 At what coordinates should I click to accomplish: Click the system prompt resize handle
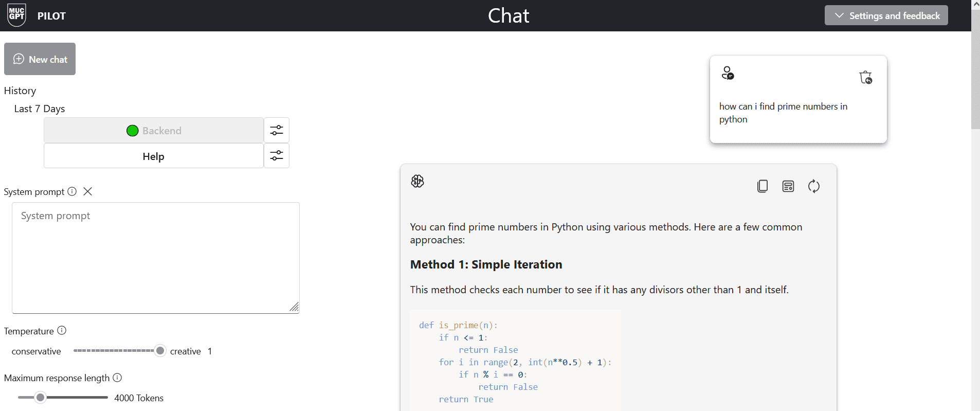(294, 307)
